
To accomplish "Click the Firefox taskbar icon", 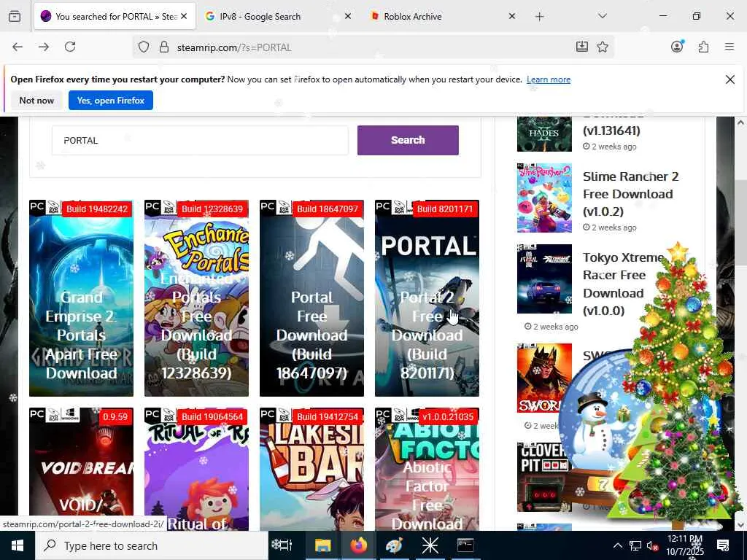I will point(358,545).
